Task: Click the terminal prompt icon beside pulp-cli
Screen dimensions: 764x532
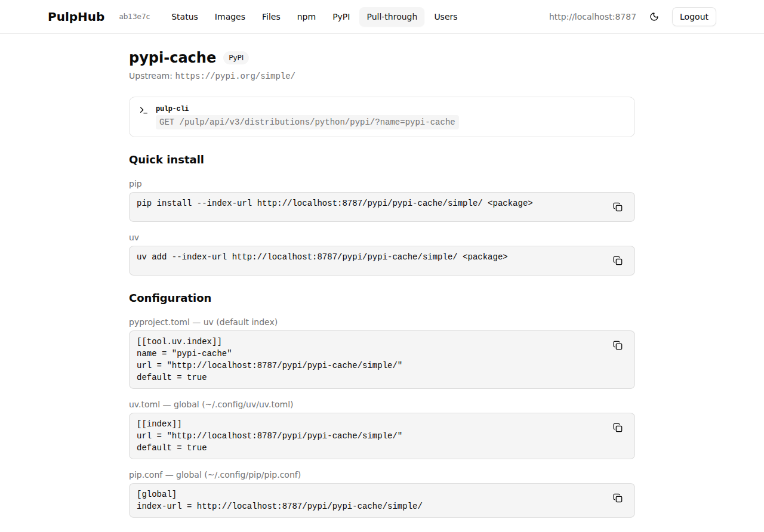Action: pos(143,110)
